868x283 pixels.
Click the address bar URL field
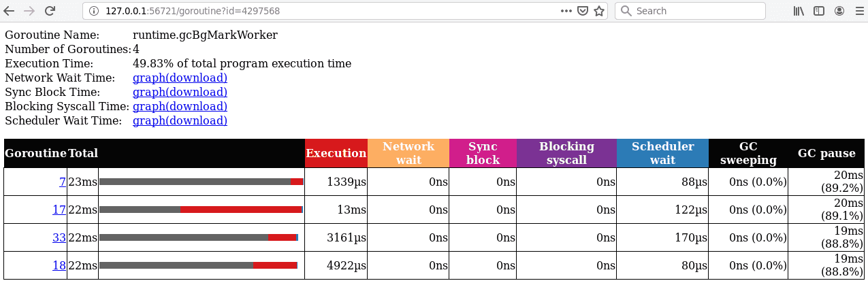(x=327, y=11)
